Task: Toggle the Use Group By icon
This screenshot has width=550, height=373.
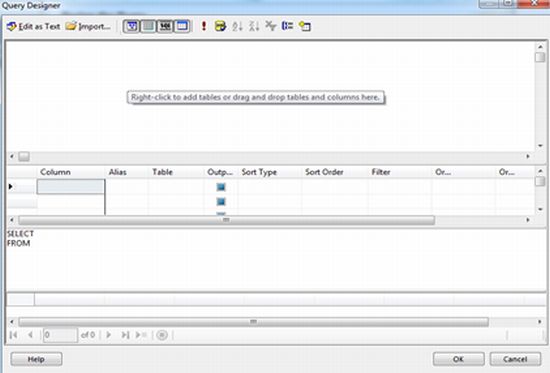Action: coord(288,26)
